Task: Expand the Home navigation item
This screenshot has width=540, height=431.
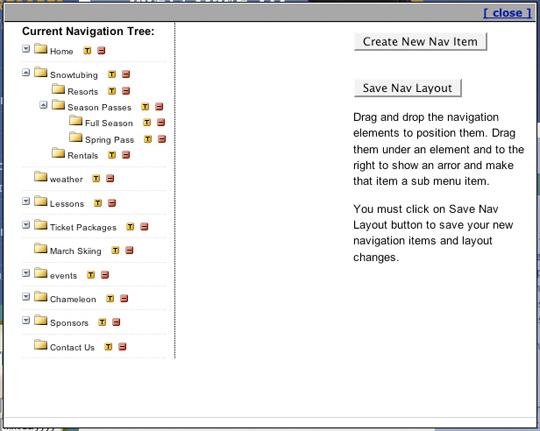Action: click(26, 49)
